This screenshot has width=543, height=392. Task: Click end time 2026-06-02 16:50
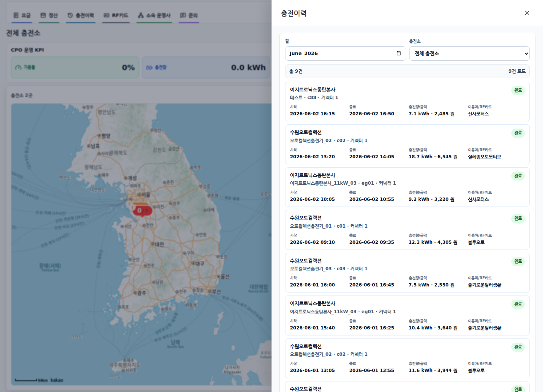pyautogui.click(x=371, y=114)
